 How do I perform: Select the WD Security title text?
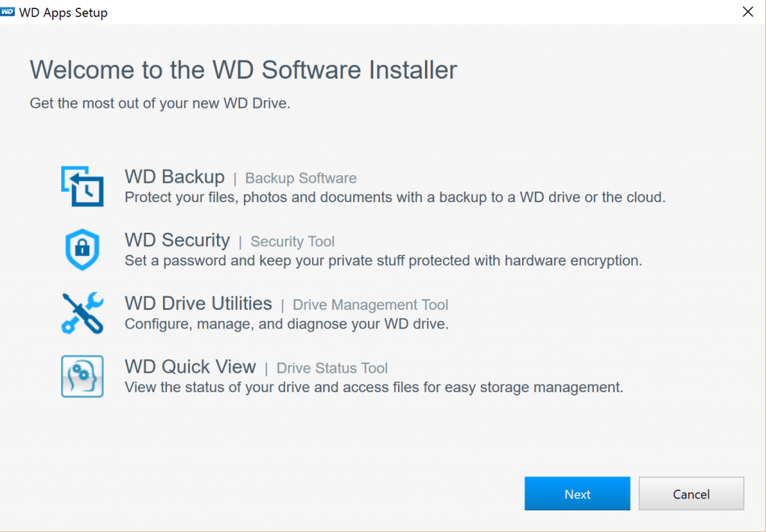tap(177, 240)
